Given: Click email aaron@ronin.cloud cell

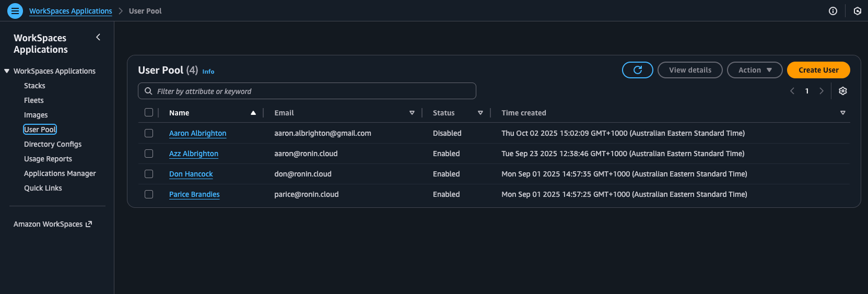Looking at the screenshot, I should coord(306,154).
